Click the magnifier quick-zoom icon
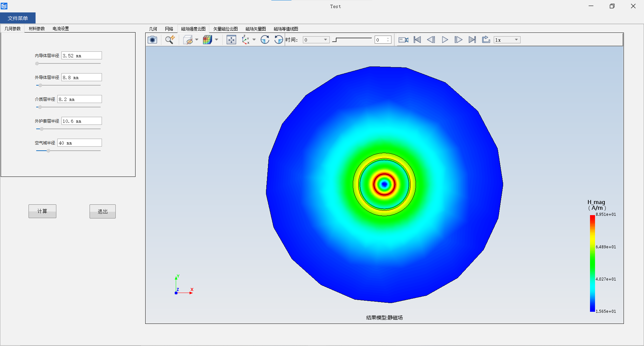 (x=170, y=40)
